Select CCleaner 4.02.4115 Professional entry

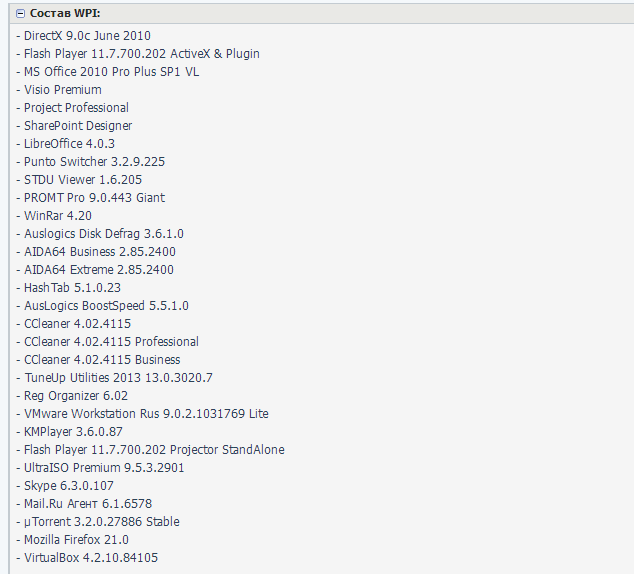111,342
